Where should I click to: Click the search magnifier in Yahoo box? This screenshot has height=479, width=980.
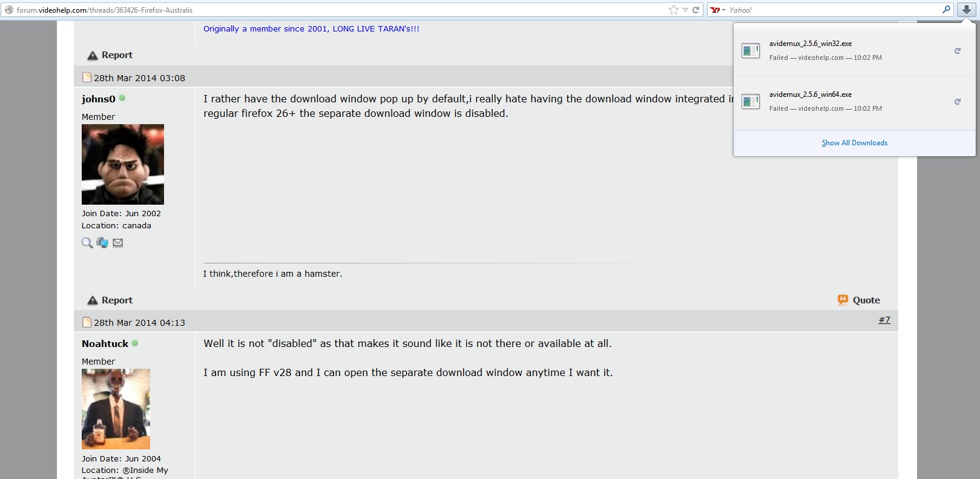point(946,10)
